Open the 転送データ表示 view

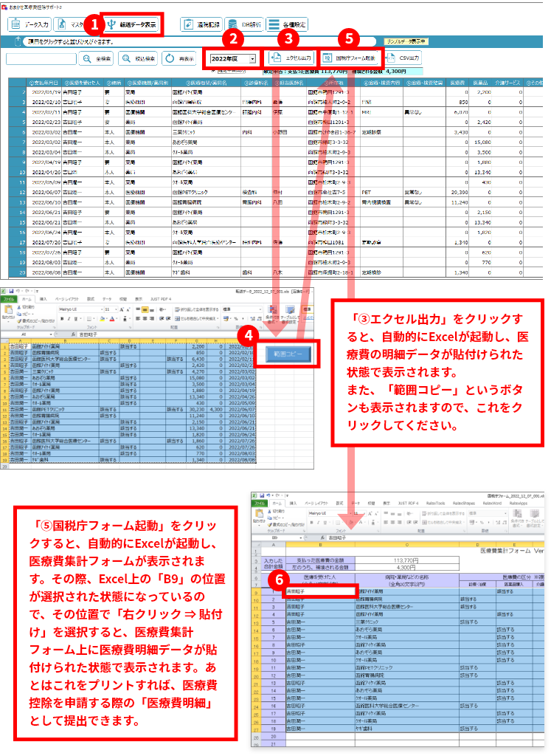point(131,24)
